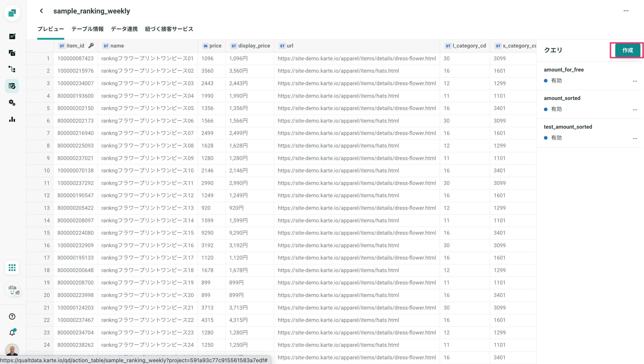Open the help question mark icon

[x=12, y=316]
